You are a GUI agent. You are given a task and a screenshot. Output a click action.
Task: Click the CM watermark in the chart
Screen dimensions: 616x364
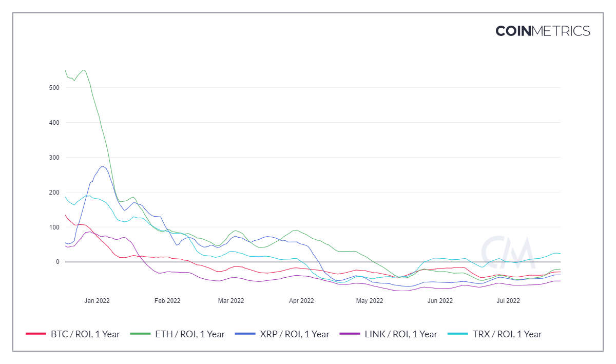pos(508,248)
